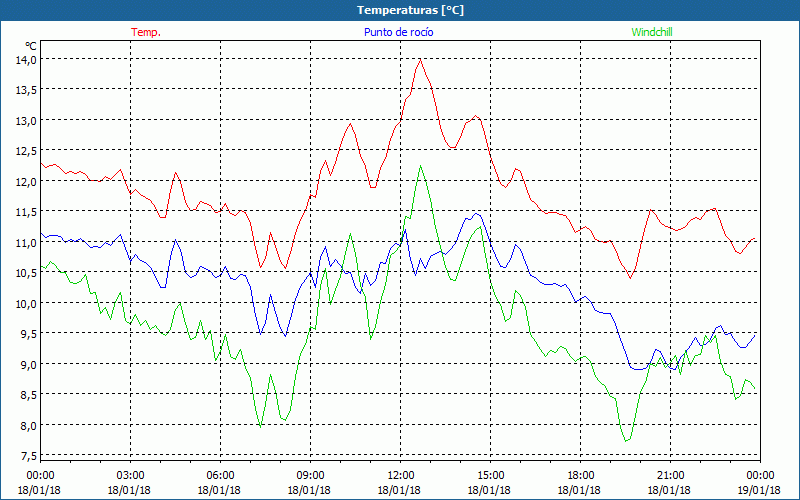The height and width of the screenshot is (500, 800).
Task: Click the 09:00 time axis label
Action: (310, 476)
